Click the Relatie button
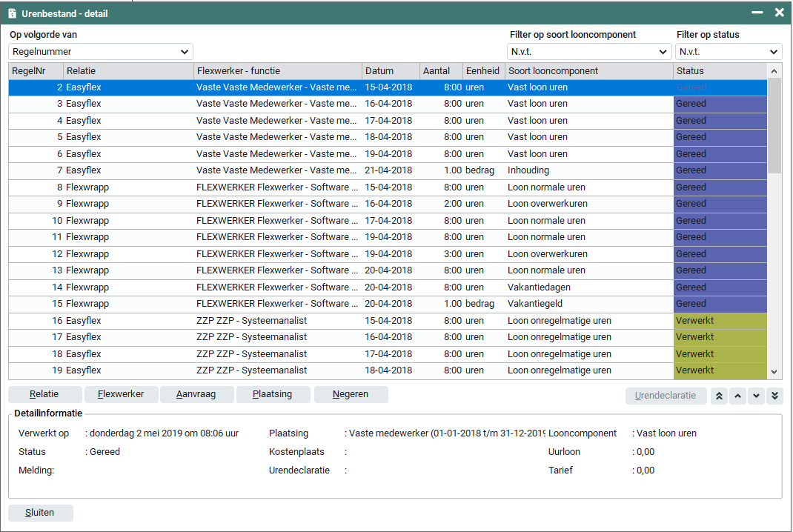 point(44,394)
